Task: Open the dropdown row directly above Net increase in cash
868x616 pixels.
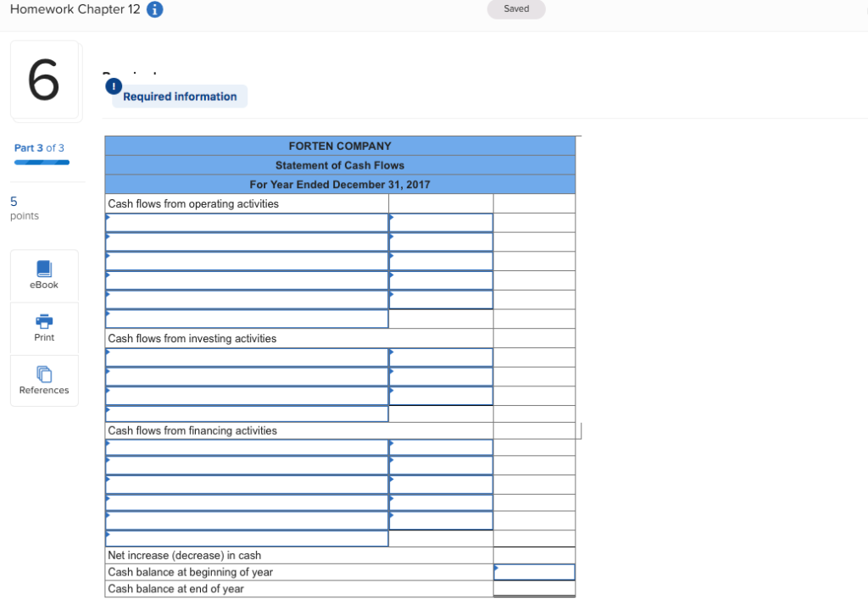Action: [247, 539]
